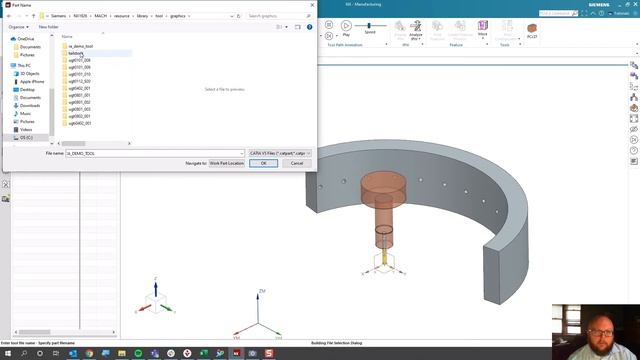This screenshot has width=640, height=360.
Task: Select Music in the navigation pane
Action: coord(25,113)
